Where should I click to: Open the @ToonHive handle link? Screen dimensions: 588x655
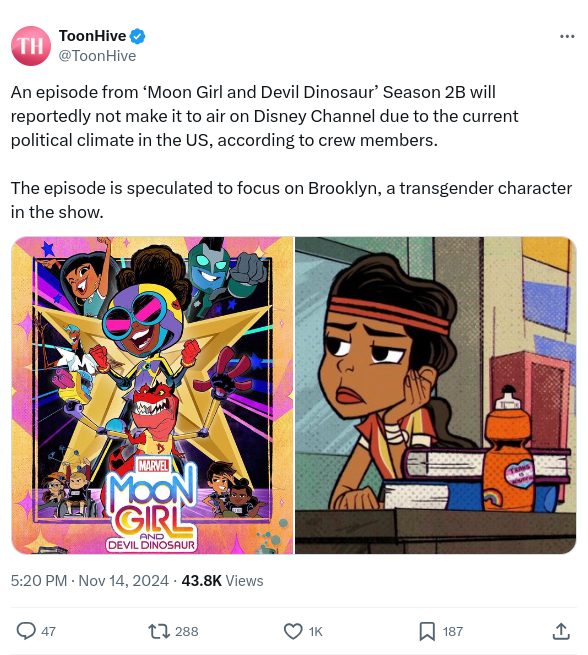click(x=97, y=56)
